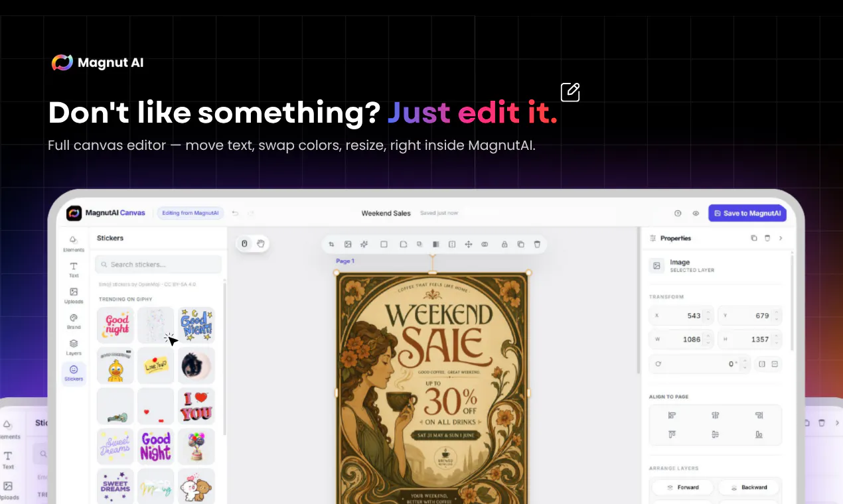Click the AI sparkle icon in toolbar

pyautogui.click(x=364, y=244)
